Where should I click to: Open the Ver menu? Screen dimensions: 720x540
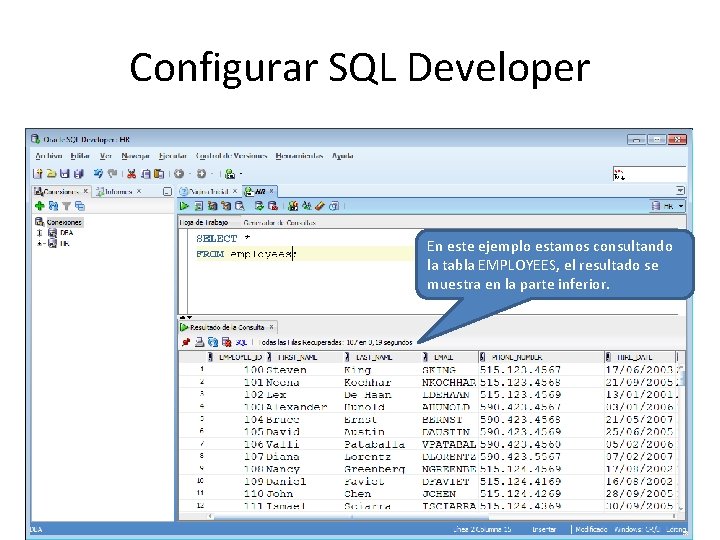pos(106,156)
